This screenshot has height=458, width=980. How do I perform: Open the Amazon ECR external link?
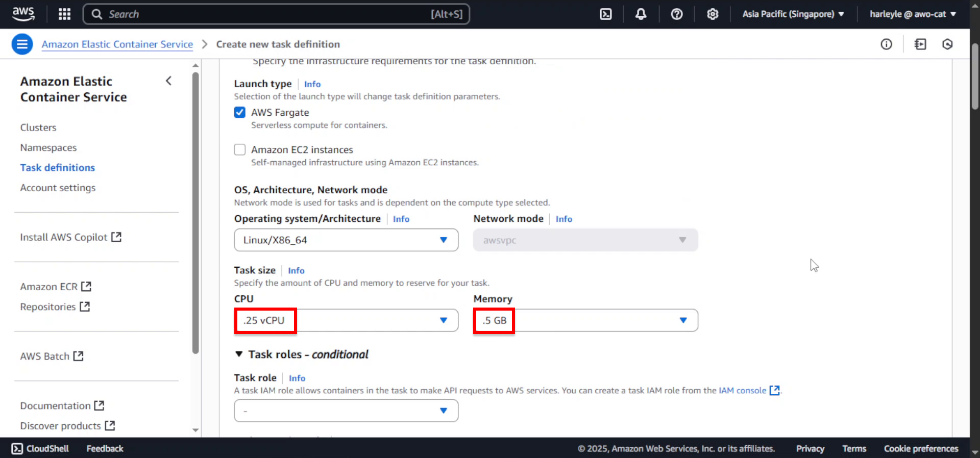pos(56,287)
